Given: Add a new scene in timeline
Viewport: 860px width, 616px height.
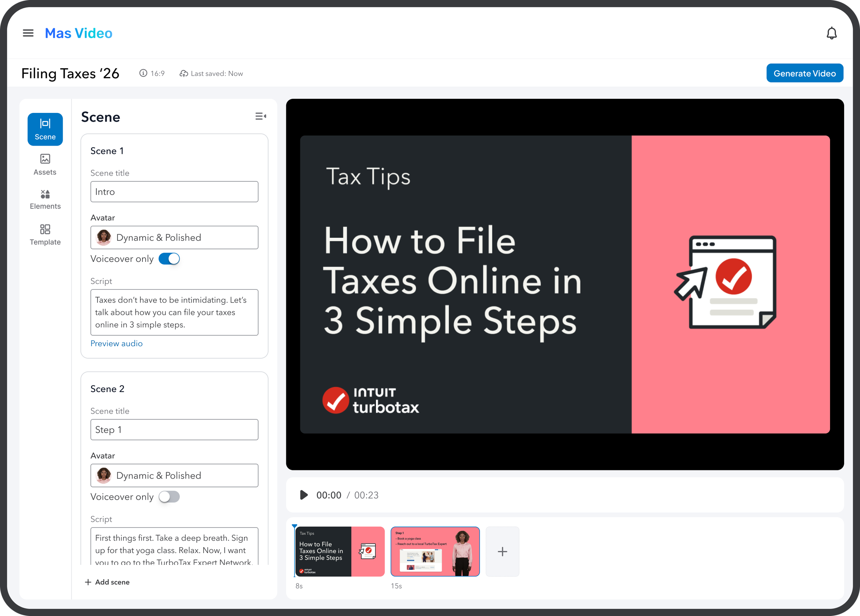Looking at the screenshot, I should (x=502, y=551).
